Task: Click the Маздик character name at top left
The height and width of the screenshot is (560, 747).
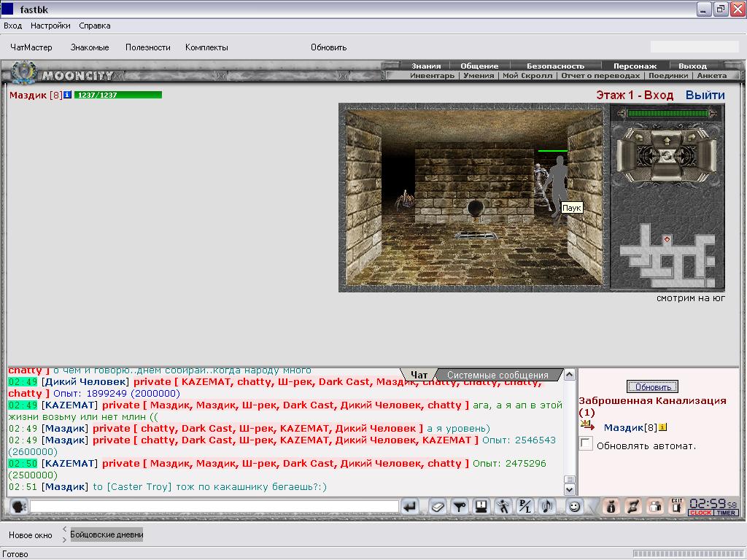Action: (28, 95)
